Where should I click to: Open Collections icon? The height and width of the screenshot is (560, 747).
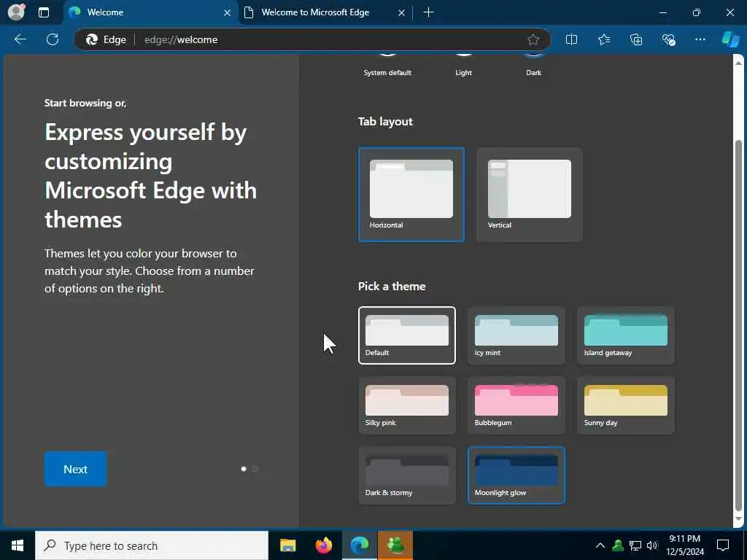point(636,39)
